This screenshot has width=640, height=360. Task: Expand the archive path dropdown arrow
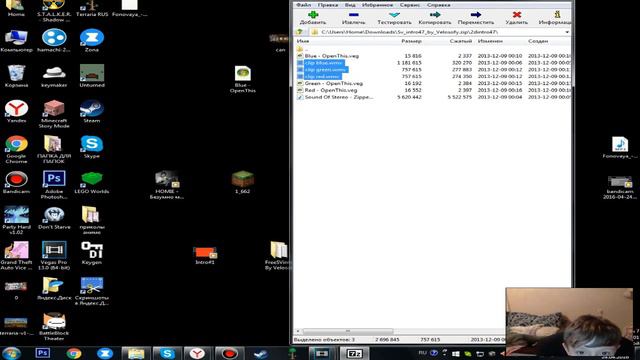point(567,32)
